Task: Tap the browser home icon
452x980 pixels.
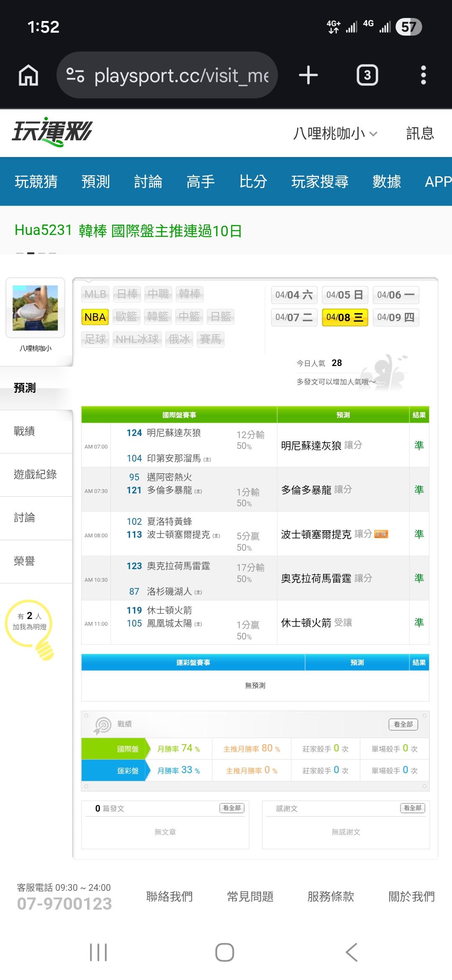Action: click(x=28, y=76)
